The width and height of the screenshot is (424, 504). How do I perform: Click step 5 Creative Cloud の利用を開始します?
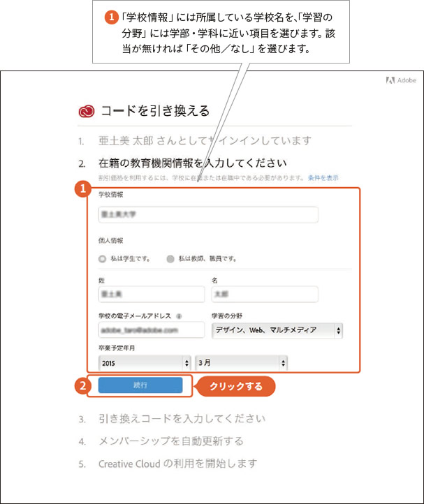pyautogui.click(x=177, y=463)
